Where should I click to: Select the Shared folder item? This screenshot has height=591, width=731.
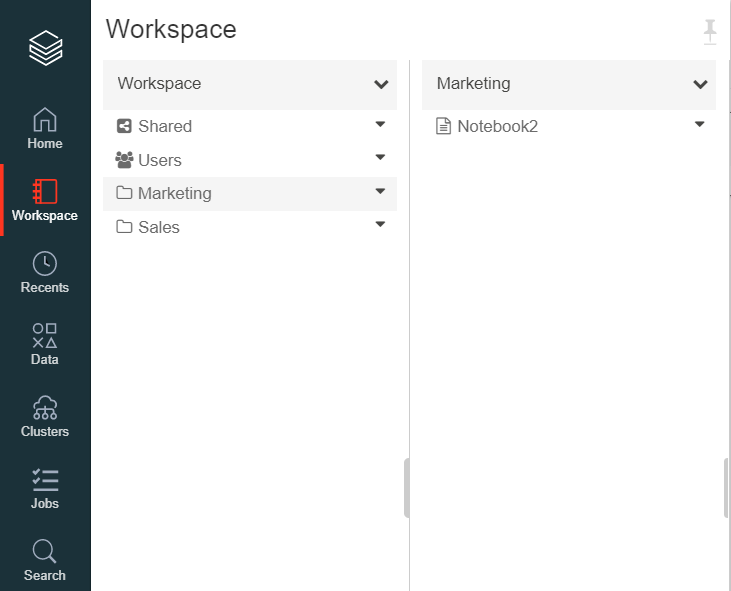[x=164, y=127]
